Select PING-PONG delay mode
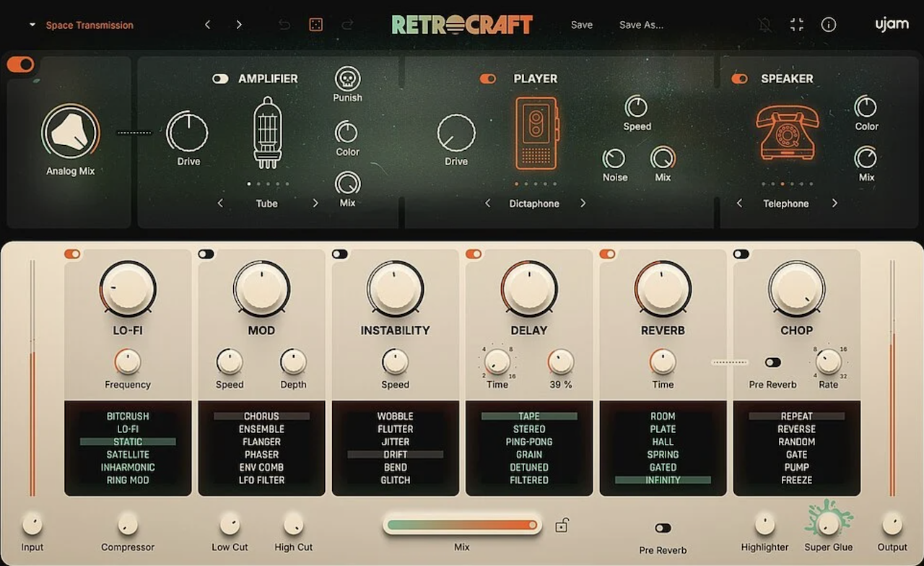 click(x=529, y=442)
